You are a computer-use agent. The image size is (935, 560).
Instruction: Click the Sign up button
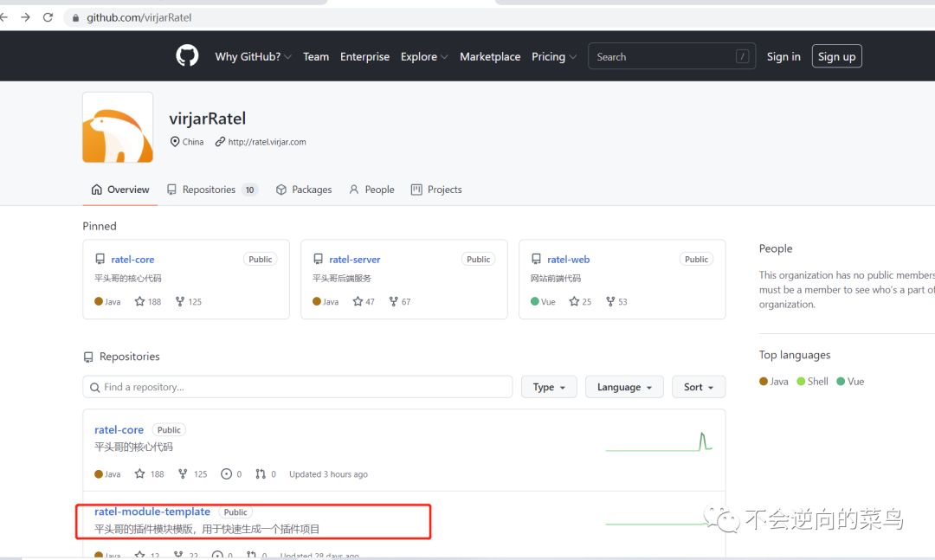tap(836, 56)
